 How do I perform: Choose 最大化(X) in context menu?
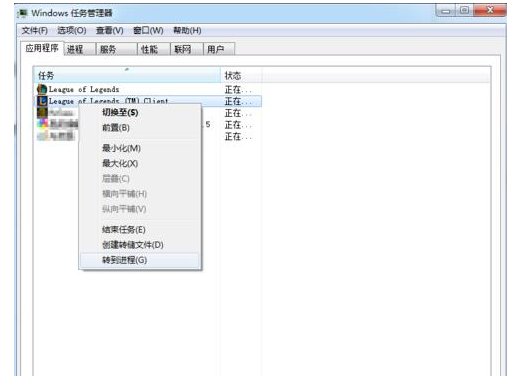[x=140, y=163]
